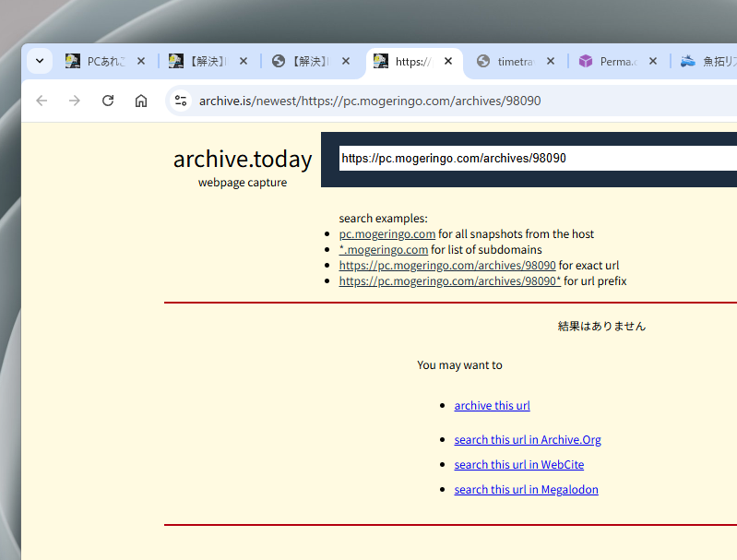Screen dimensions: 737x560
Task: Switch to the PCあれこ tab
Action: pyautogui.click(x=105, y=61)
